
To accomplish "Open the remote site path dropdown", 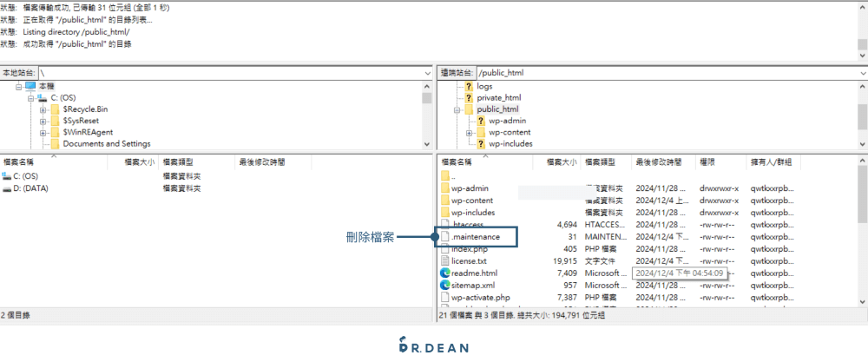I will [863, 73].
